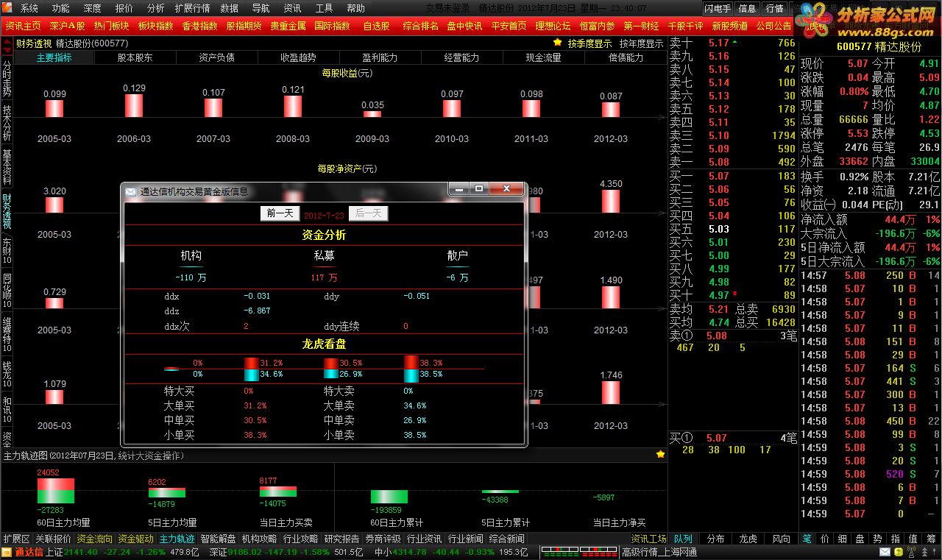Viewport: 942px width, 560px height.
Task: Select the 资产负债 tab
Action: point(217,57)
